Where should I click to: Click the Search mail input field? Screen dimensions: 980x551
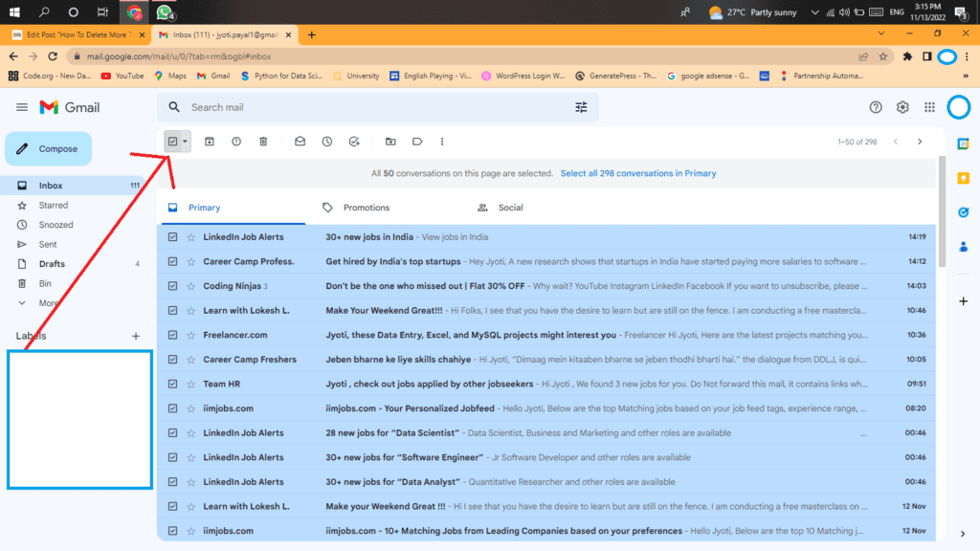tap(377, 107)
